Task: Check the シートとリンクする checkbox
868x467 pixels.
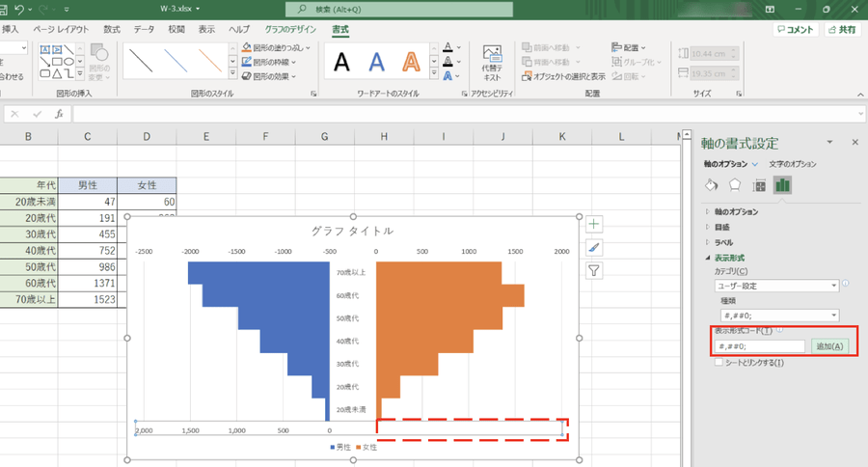Action: point(719,363)
